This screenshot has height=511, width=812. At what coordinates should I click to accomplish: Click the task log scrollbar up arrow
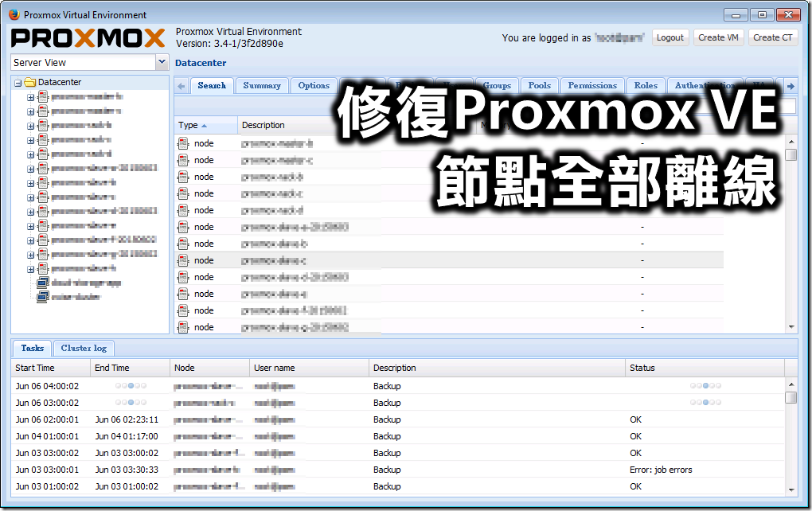pyautogui.click(x=791, y=384)
